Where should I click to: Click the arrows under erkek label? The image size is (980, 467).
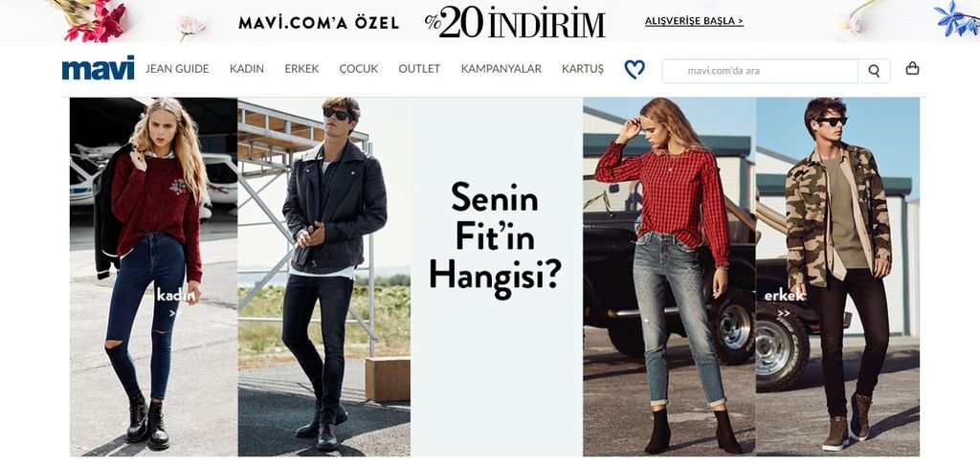click(783, 313)
